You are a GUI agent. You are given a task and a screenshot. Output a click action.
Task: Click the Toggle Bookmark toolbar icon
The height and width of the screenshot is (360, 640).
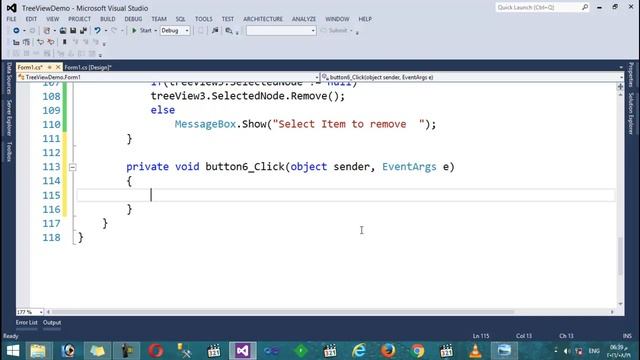click(64, 42)
